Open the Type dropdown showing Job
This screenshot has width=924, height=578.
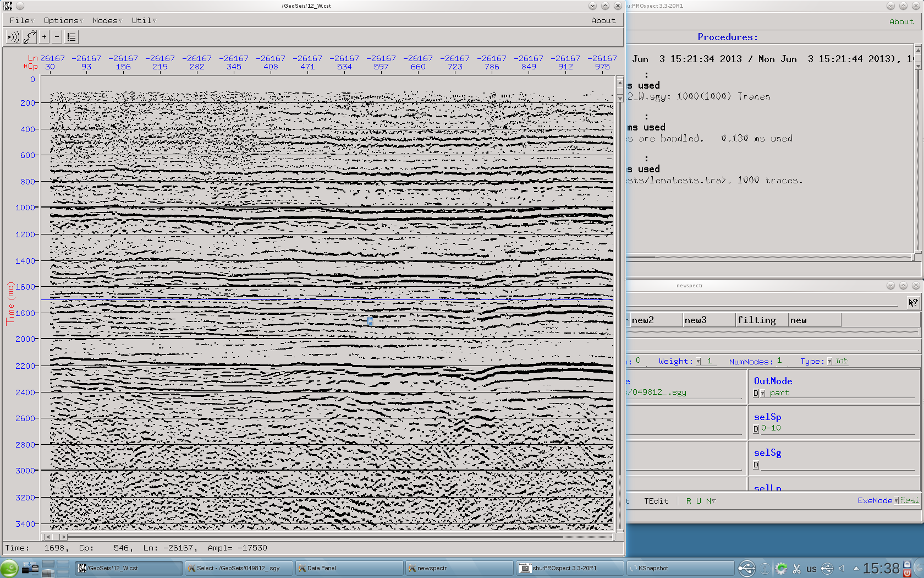(x=830, y=362)
